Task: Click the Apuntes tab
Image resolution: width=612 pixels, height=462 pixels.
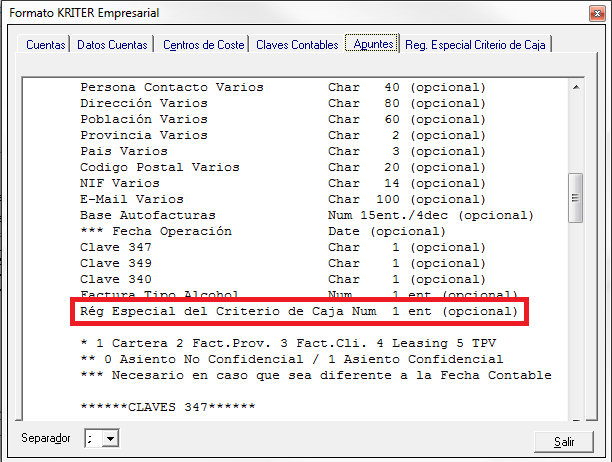Action: point(373,44)
